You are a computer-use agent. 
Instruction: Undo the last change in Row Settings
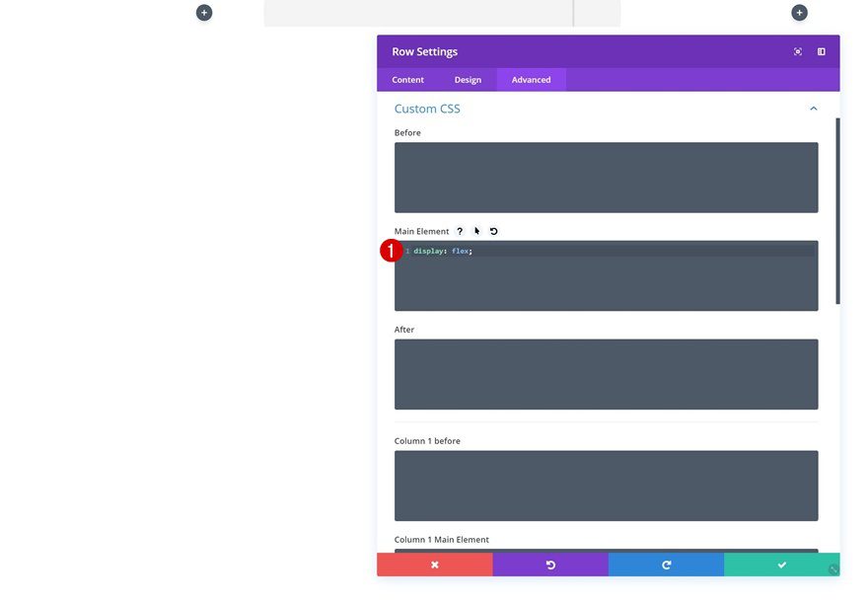coord(550,564)
